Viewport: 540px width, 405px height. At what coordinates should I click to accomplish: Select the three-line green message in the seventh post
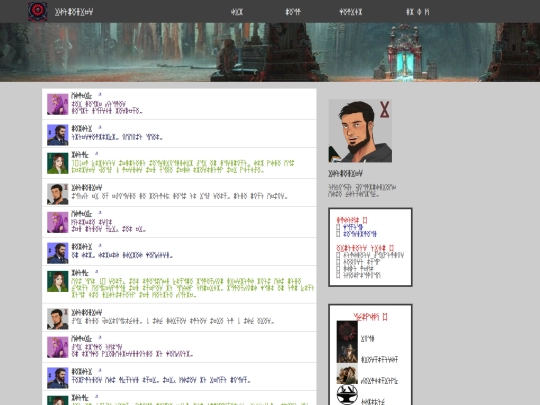(193, 288)
